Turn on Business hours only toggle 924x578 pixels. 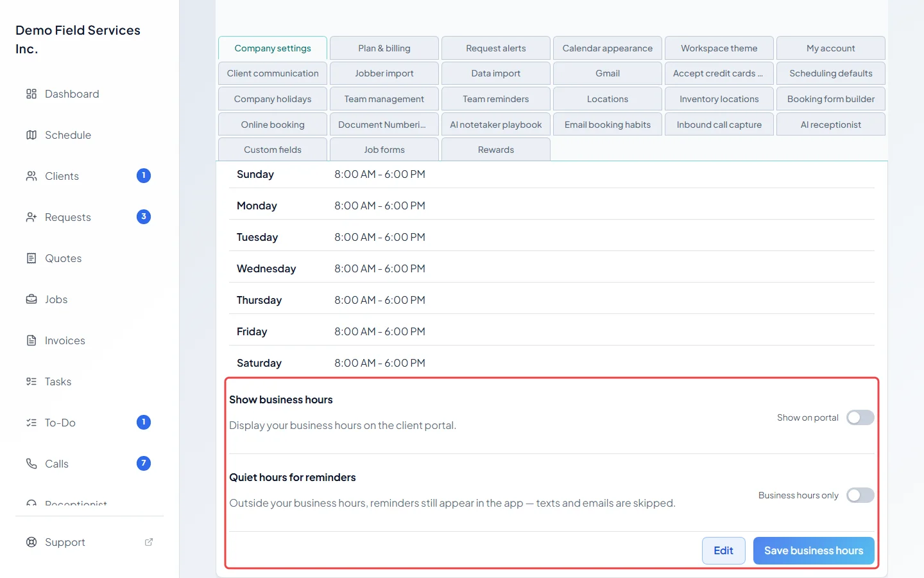(860, 495)
